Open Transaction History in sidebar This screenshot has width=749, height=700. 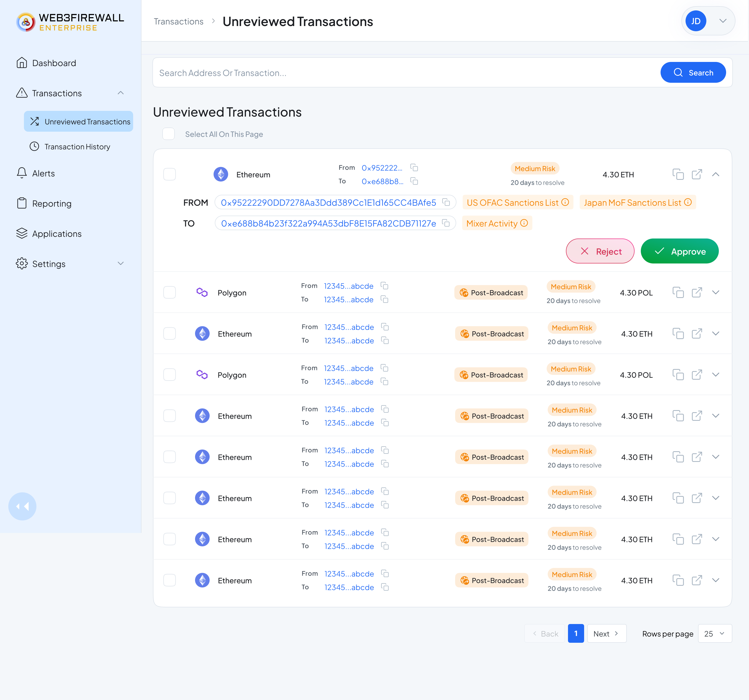click(70, 147)
